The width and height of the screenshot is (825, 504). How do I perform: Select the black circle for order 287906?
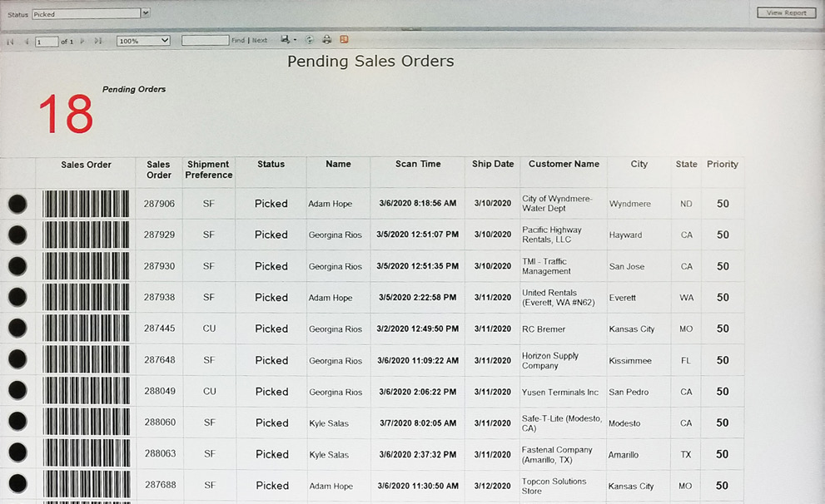pos(17,204)
